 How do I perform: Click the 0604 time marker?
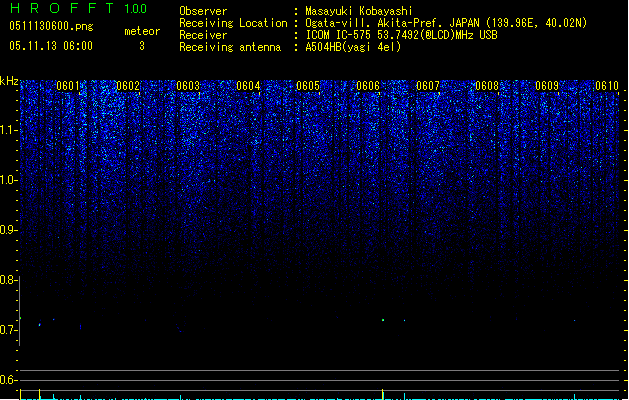tap(248, 86)
